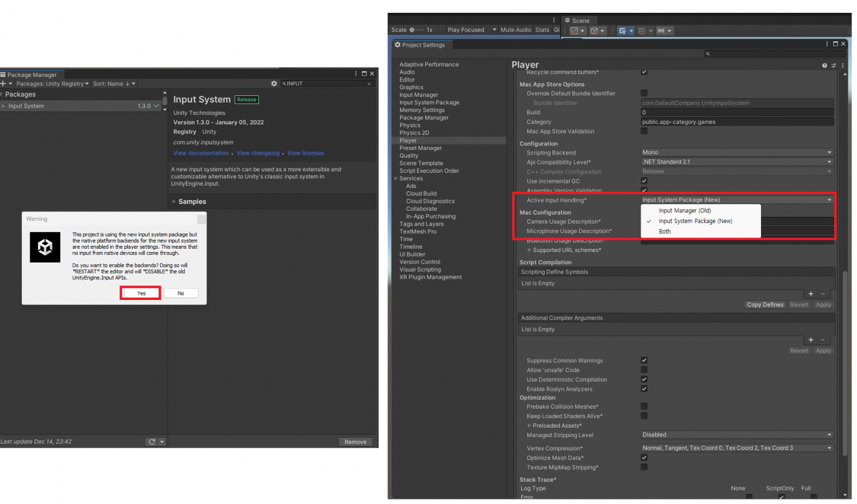The image size is (857, 504).
Task: Click the add package (+) icon in Package Manager
Action: point(3,84)
